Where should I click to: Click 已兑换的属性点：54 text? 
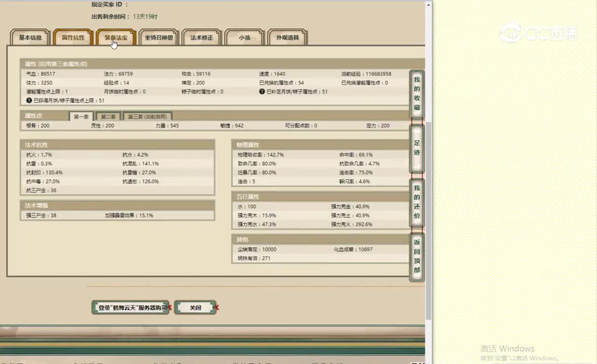281,82
